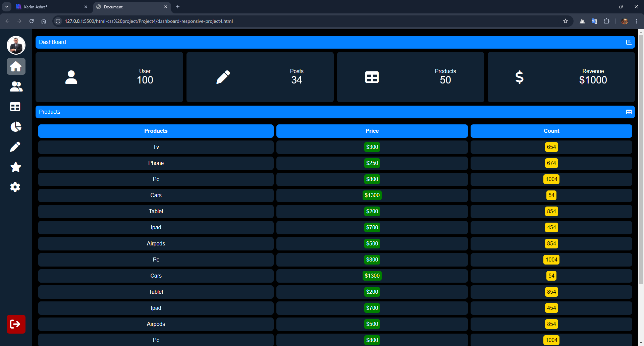
Task: Click the Count column header
Action: pos(551,131)
